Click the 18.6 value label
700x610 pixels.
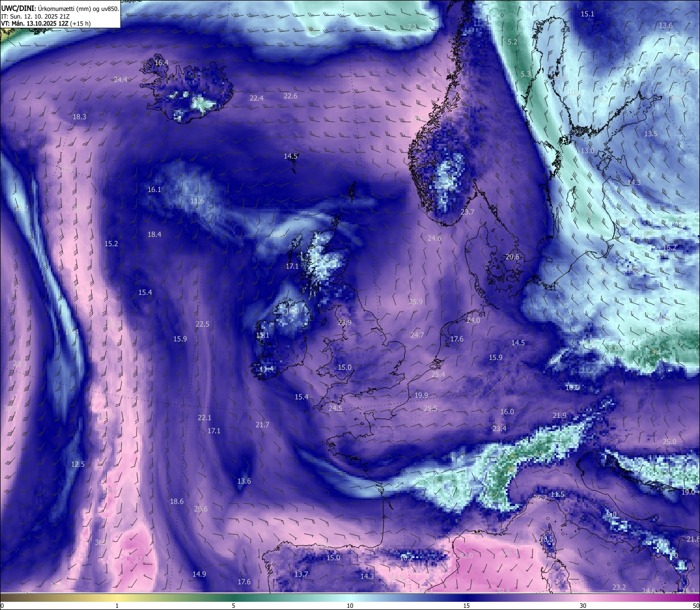177,501
